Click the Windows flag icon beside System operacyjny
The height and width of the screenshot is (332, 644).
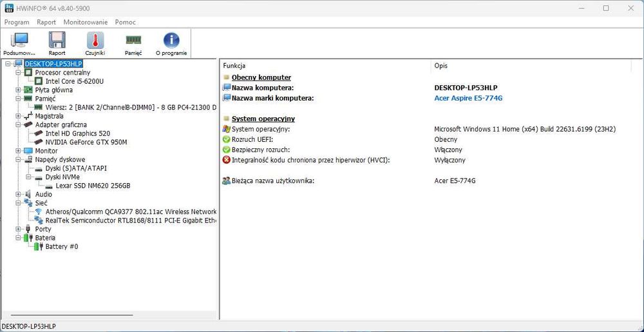coord(226,129)
